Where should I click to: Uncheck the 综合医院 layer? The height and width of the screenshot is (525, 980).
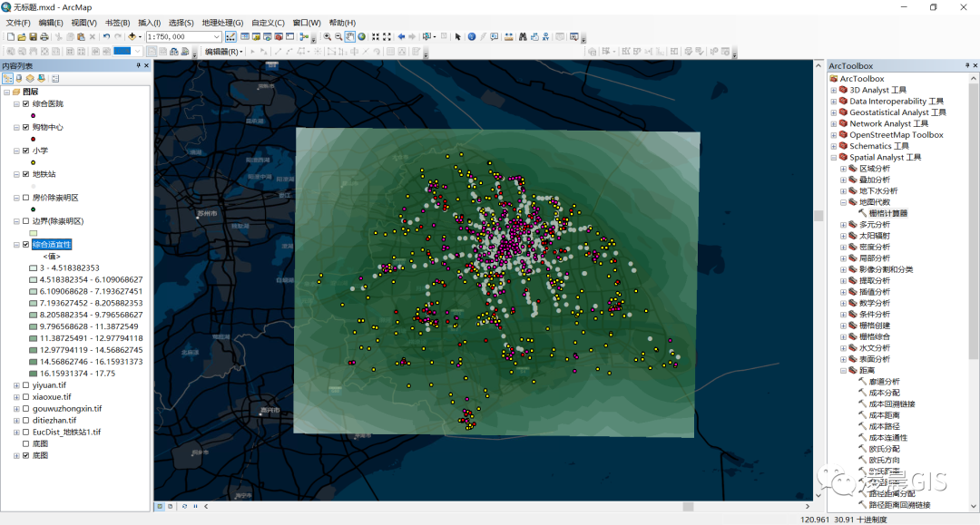25,103
